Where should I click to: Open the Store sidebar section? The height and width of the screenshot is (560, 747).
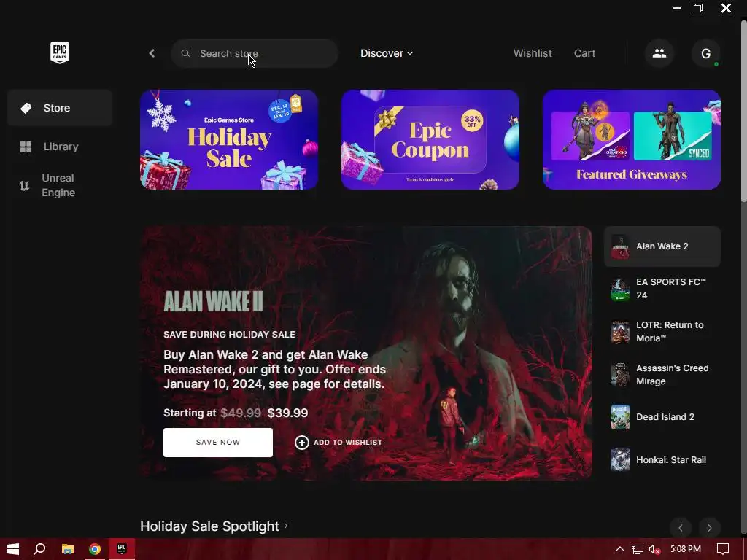click(x=60, y=108)
